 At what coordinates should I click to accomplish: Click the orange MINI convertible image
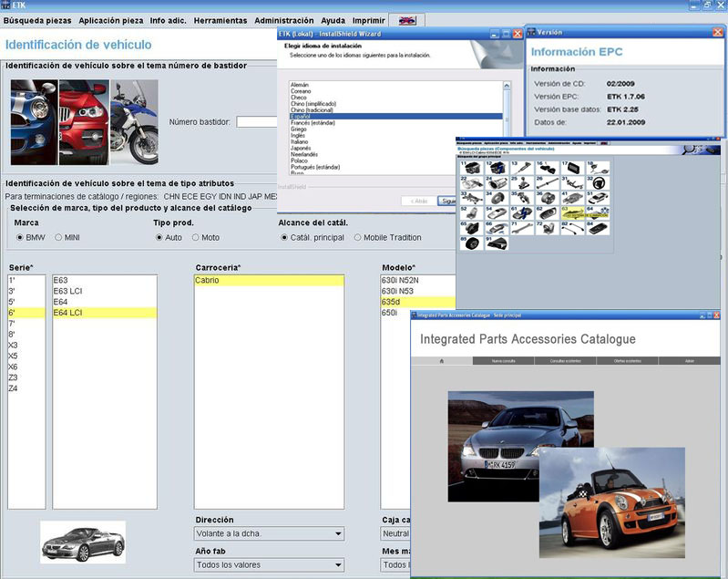[x=612, y=502]
